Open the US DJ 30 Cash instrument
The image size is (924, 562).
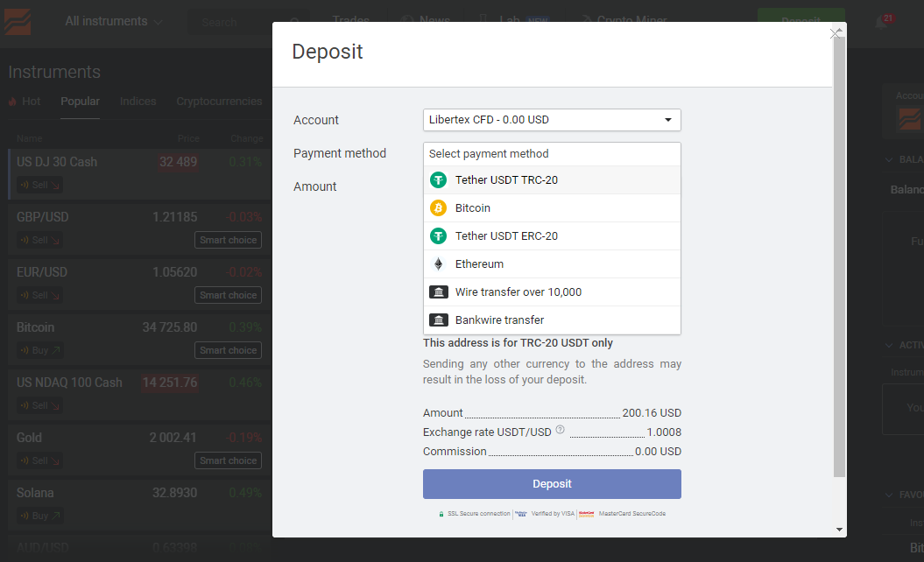click(57, 162)
